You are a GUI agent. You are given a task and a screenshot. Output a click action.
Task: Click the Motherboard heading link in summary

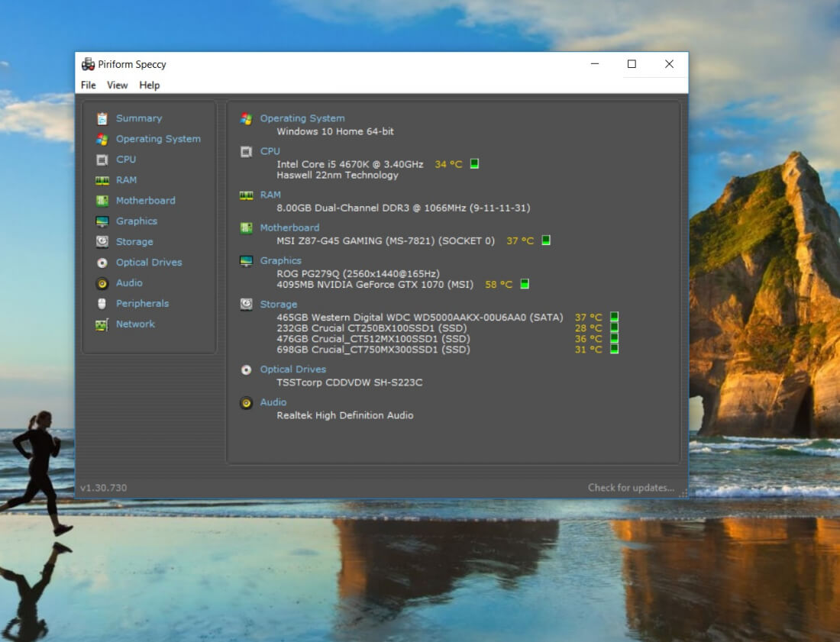click(x=290, y=227)
